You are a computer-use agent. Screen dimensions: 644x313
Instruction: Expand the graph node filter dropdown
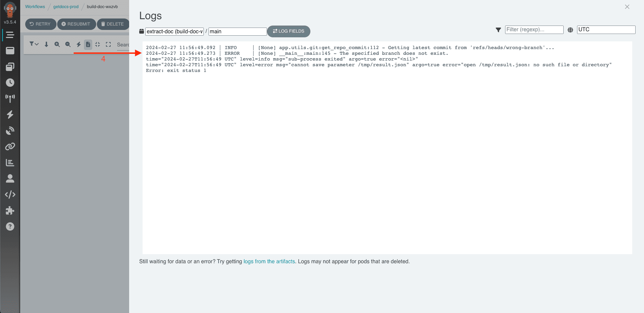tap(34, 44)
